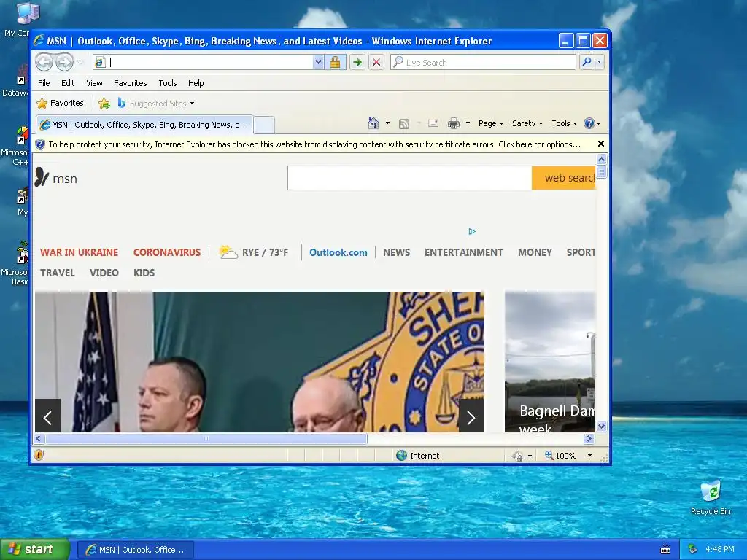The height and width of the screenshot is (560, 747).
Task: Open the Page command bar menu
Action: point(491,123)
